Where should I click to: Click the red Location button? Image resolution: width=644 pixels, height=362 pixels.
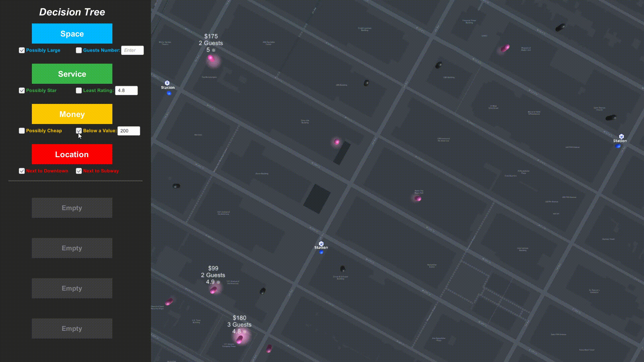point(72,154)
